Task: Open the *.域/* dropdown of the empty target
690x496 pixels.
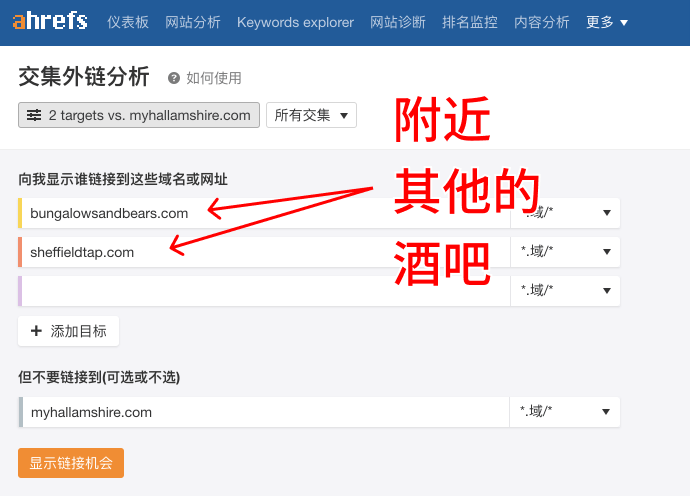Action: pyautogui.click(x=565, y=290)
